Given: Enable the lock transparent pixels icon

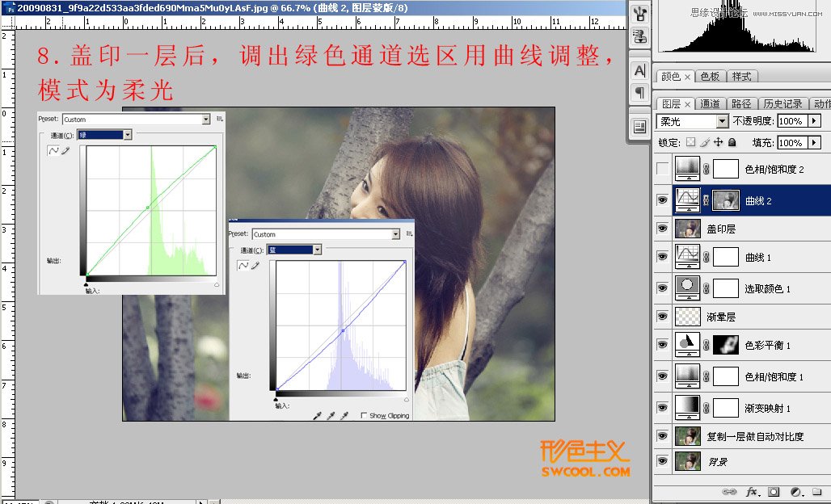Looking at the screenshot, I should (x=691, y=142).
